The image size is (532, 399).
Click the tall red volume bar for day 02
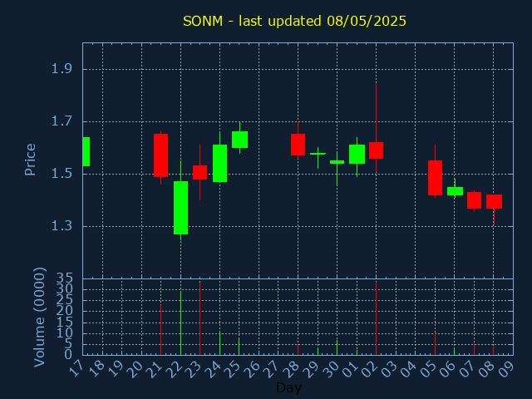(x=376, y=318)
